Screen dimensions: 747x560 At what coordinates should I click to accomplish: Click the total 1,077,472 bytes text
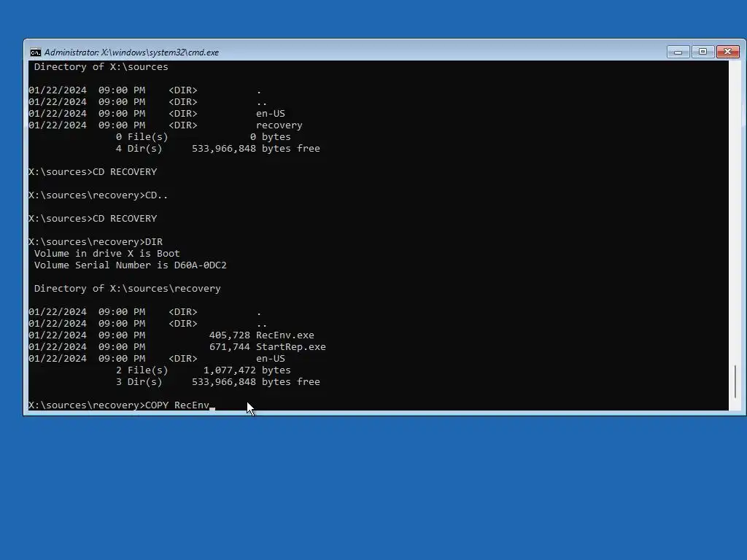point(247,370)
